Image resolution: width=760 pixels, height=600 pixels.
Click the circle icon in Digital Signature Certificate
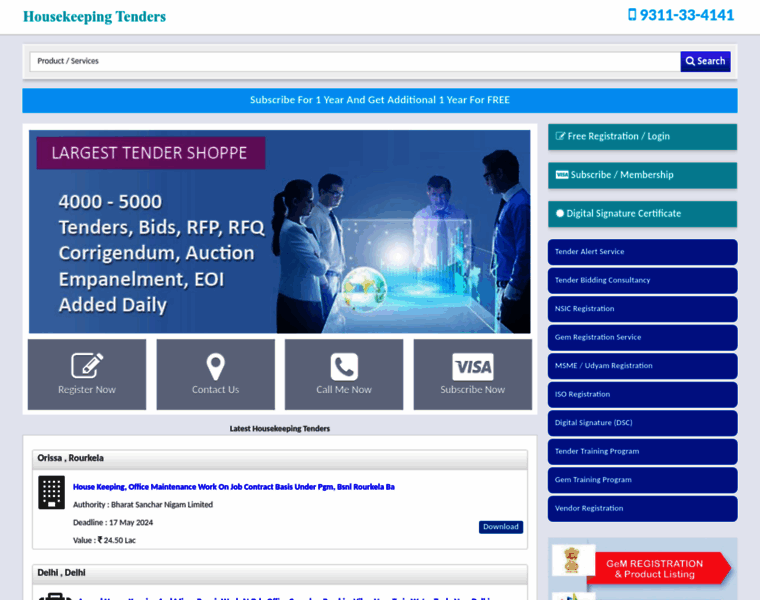tap(560, 213)
